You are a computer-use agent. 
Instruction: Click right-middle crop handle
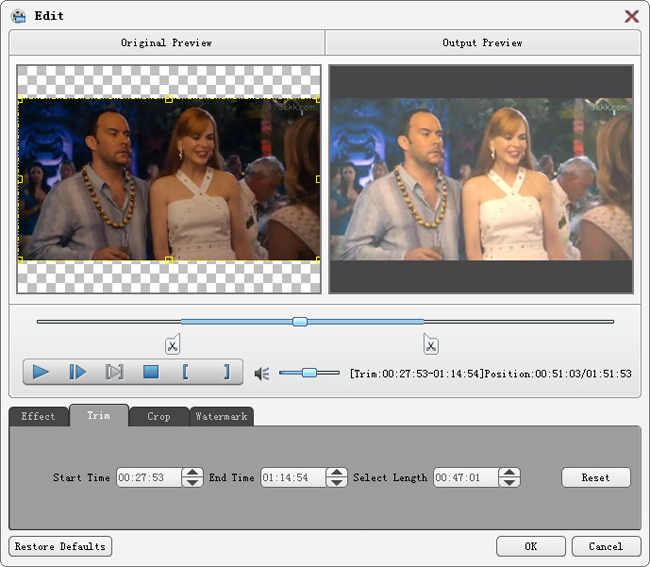[318, 179]
